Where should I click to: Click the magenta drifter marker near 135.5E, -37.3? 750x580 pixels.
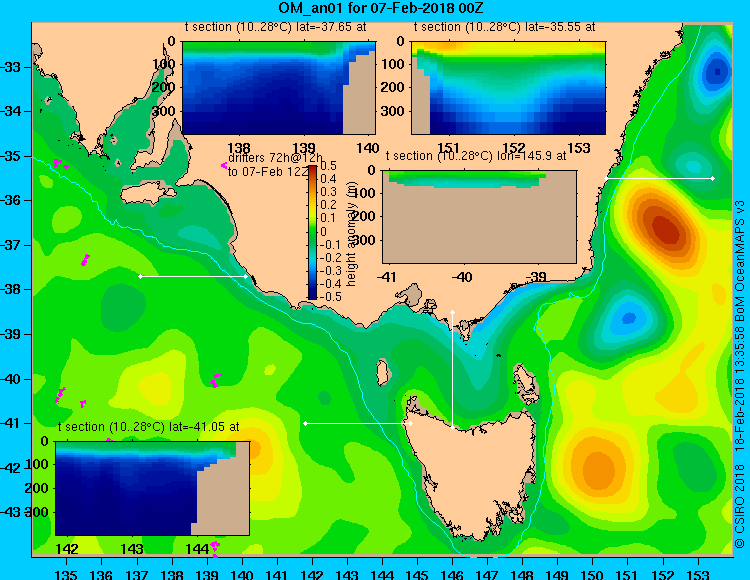point(85,260)
